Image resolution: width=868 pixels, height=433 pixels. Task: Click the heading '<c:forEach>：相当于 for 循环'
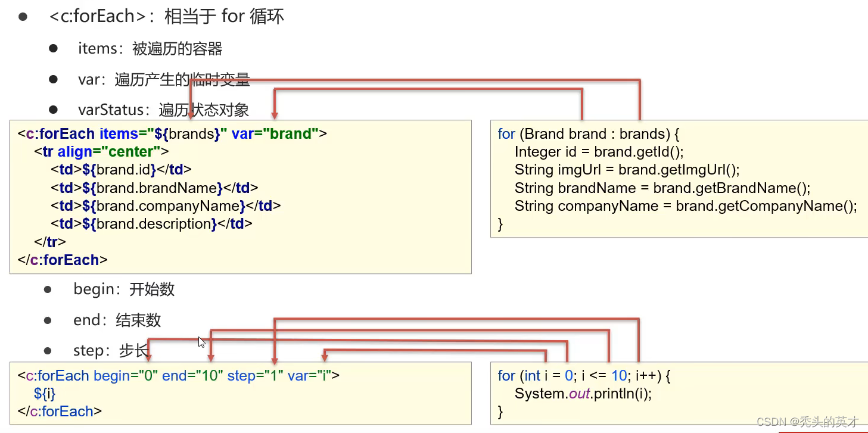pyautogui.click(x=167, y=16)
